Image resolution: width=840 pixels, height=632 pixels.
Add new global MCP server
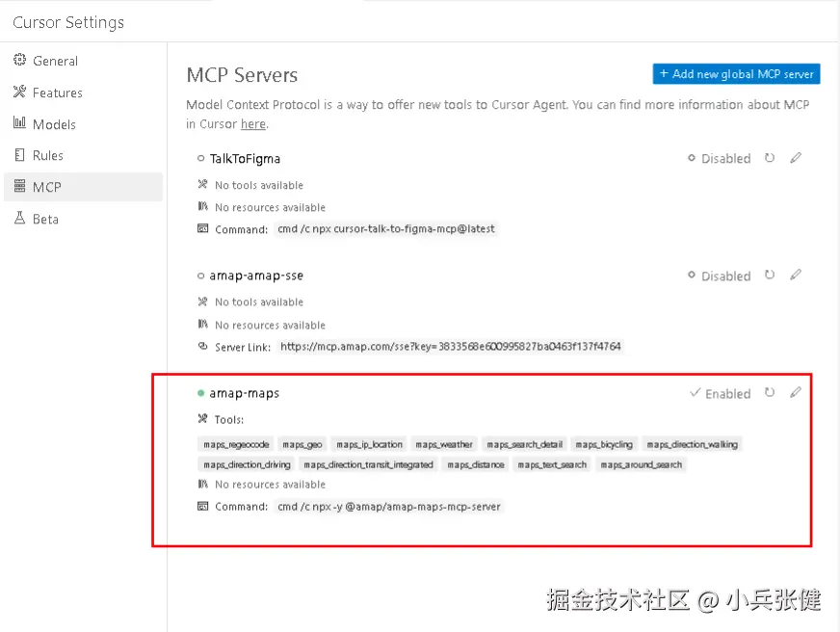click(x=736, y=74)
